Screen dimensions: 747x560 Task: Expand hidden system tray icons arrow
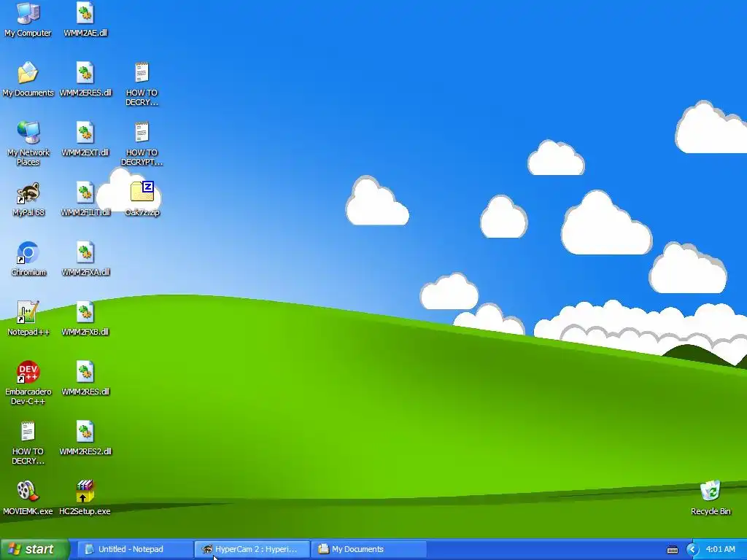692,550
